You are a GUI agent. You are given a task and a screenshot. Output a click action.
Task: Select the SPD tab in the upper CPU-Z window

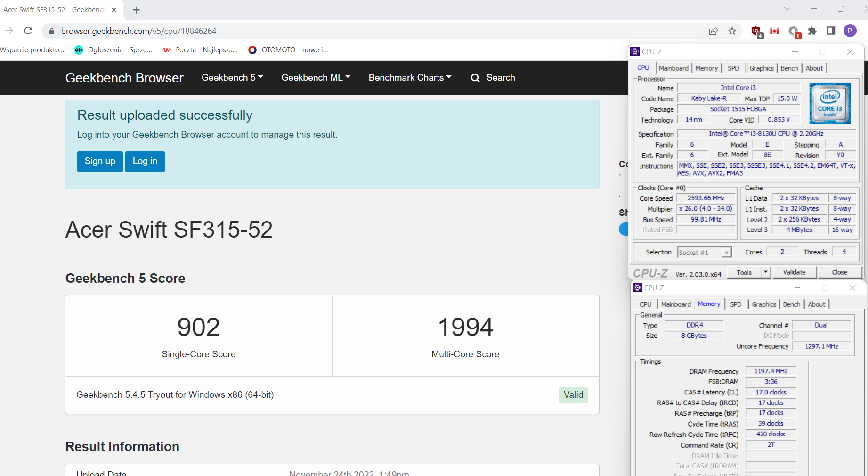coord(733,68)
